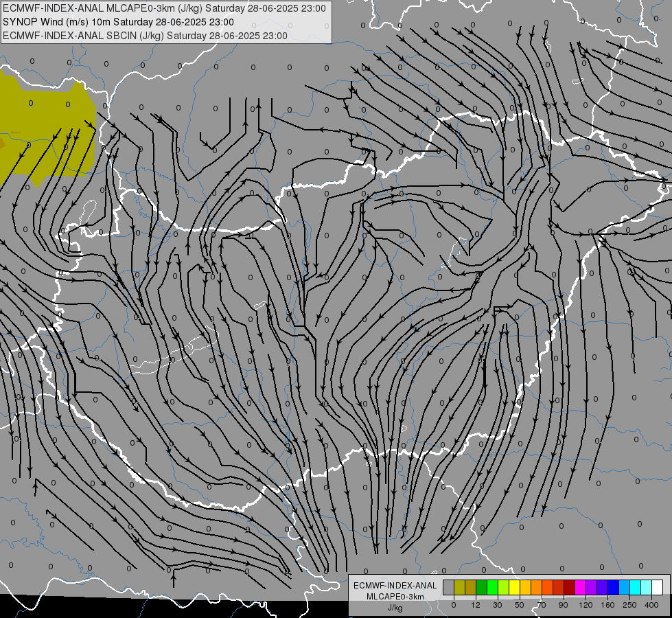672x618 pixels.
Task: Pick the brick red swatch before 90
Action: tap(559, 587)
